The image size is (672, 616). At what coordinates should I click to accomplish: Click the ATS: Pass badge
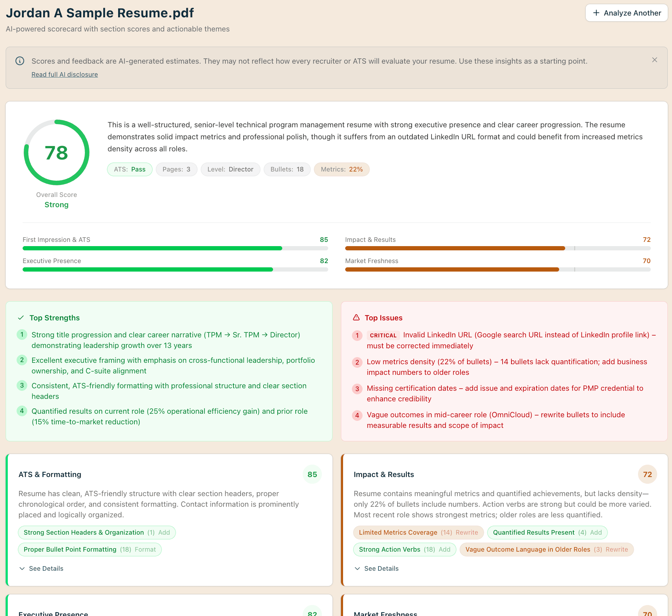tap(129, 169)
